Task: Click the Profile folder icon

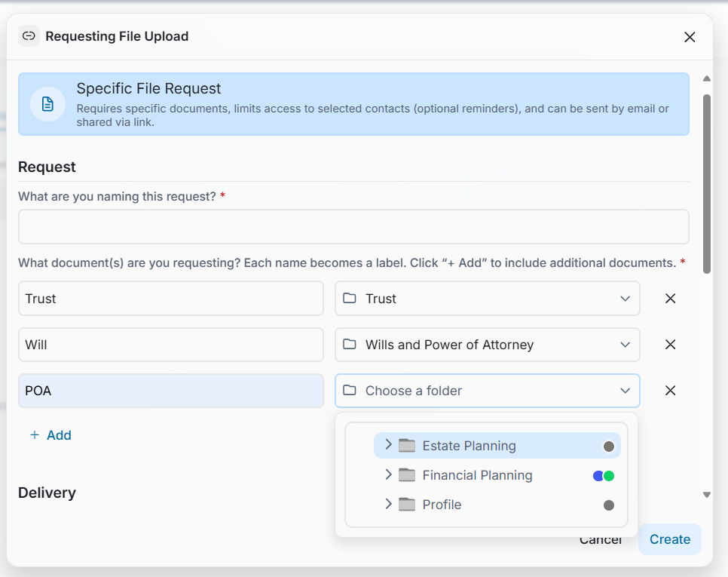Action: pos(407,504)
